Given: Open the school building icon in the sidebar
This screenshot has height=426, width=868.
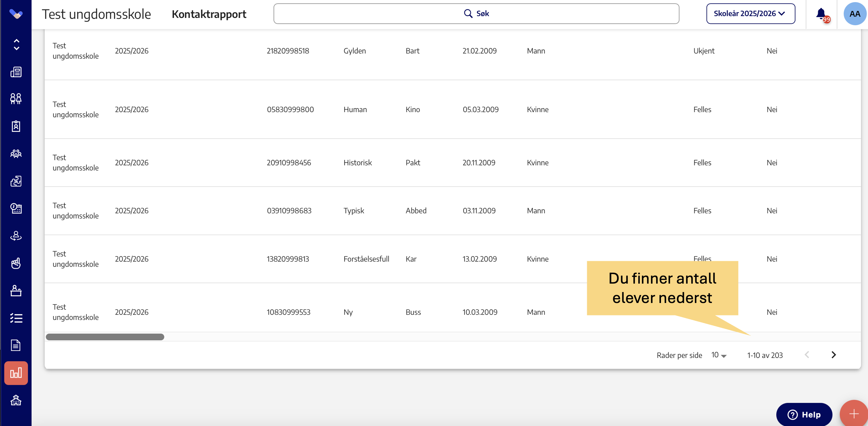Looking at the screenshot, I should 16,400.
